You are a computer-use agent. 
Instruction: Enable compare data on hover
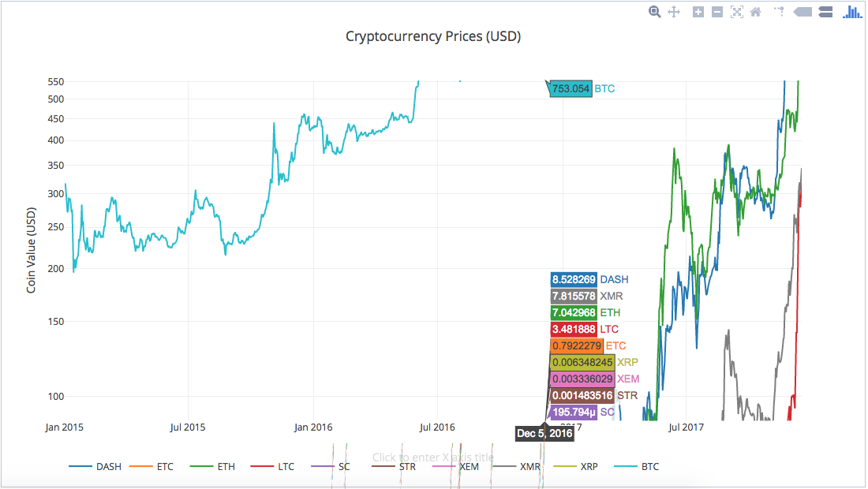pyautogui.click(x=825, y=12)
